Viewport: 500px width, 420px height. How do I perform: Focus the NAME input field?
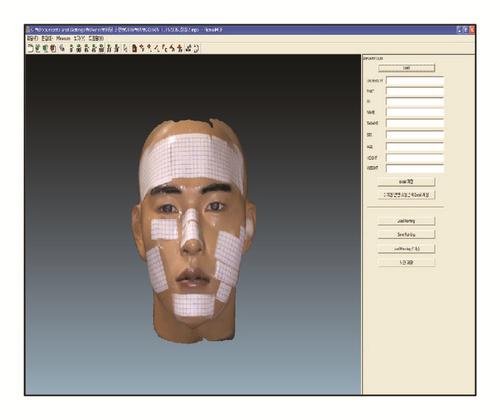pos(415,112)
